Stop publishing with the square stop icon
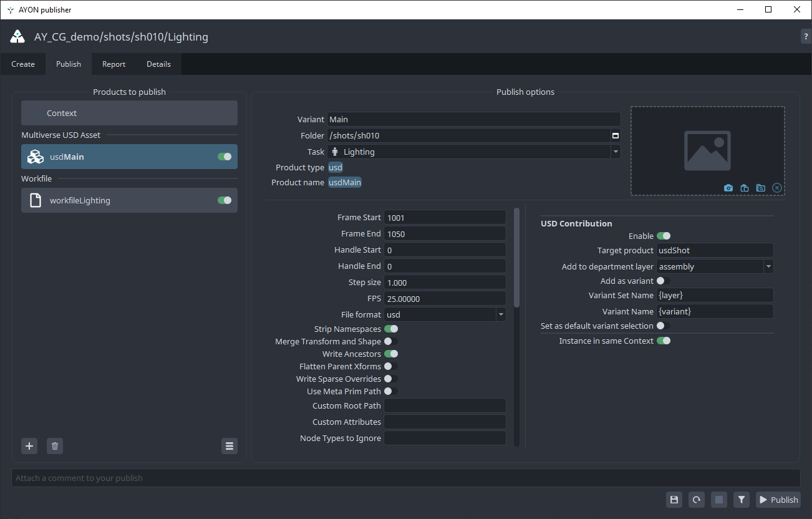The image size is (812, 519). point(719,500)
